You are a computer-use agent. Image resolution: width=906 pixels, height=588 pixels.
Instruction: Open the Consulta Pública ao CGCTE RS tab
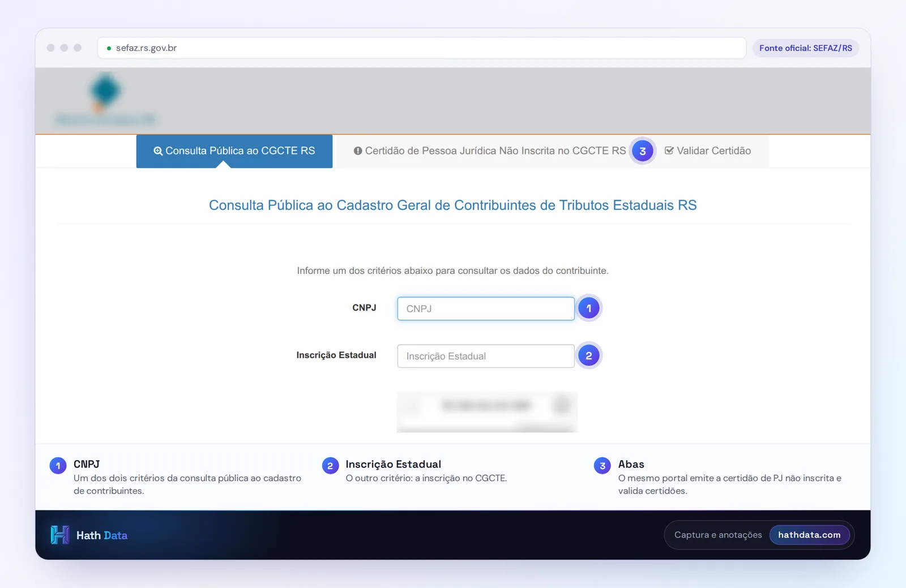coord(234,151)
